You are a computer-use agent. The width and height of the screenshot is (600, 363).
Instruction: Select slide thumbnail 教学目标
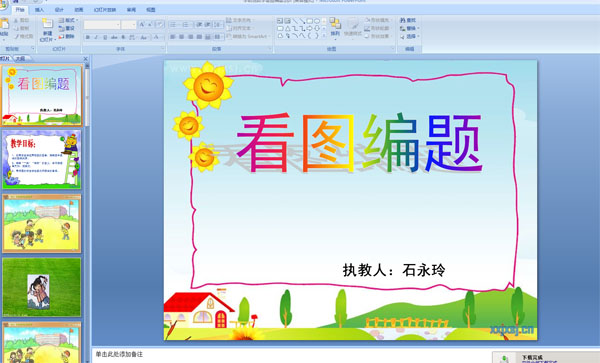(x=42, y=159)
